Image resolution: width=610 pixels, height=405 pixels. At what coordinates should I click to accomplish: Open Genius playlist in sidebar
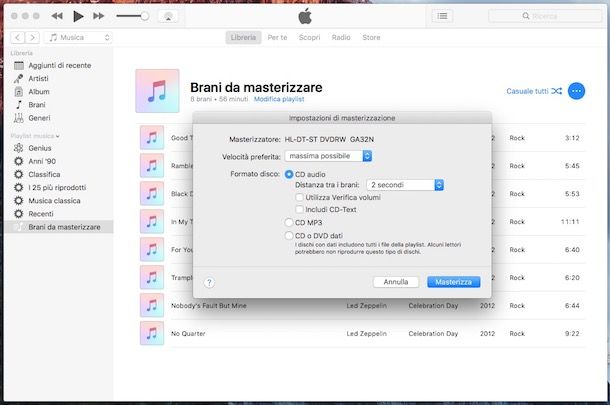pos(39,147)
